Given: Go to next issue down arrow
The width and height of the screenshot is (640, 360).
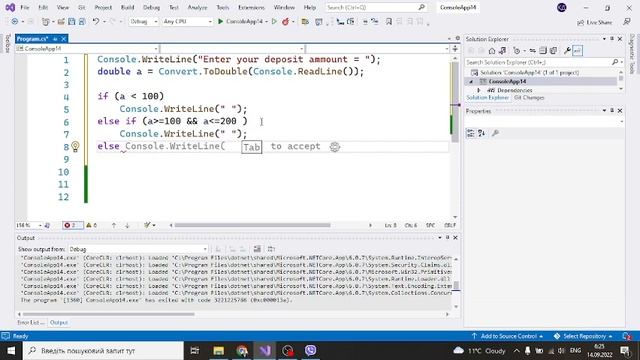Looking at the screenshot, I should click(x=127, y=225).
